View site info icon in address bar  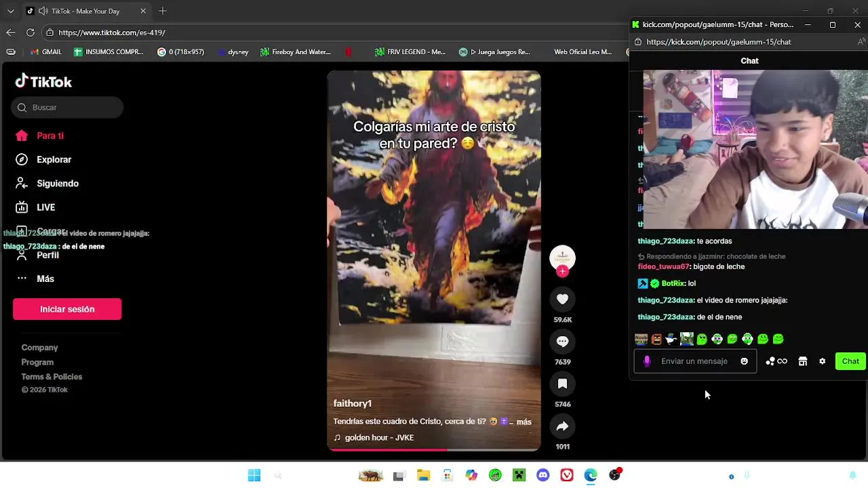[50, 33]
